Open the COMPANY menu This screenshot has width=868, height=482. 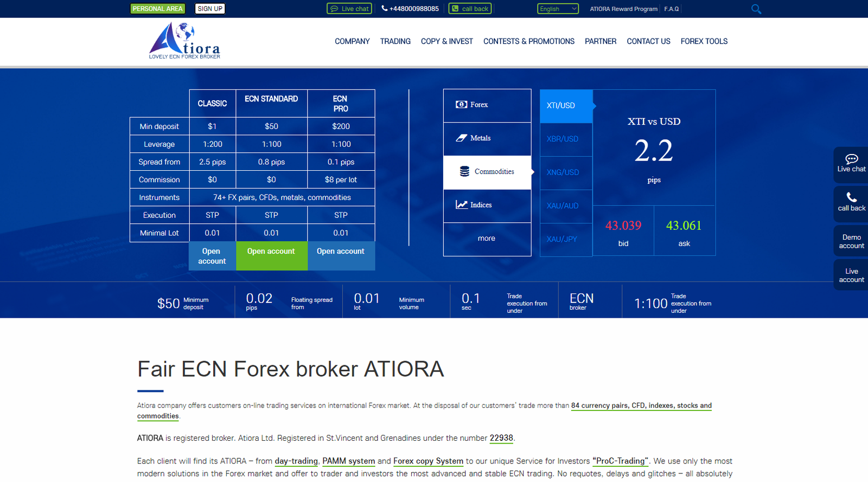[352, 41]
